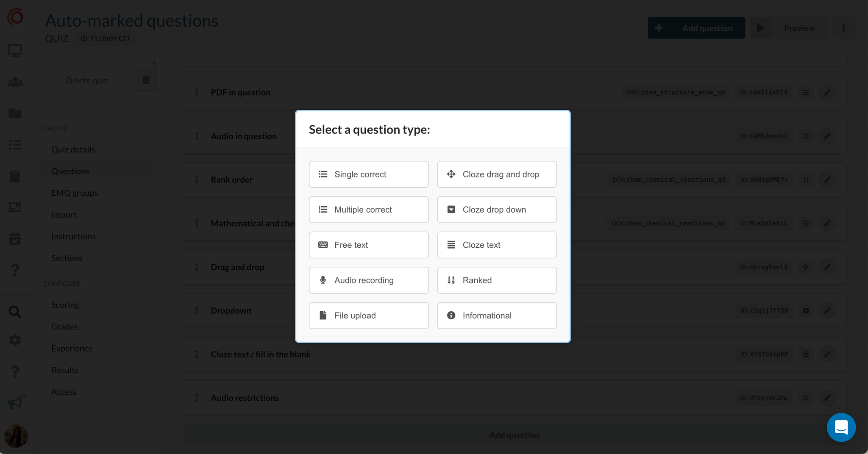The height and width of the screenshot is (454, 868).
Task: Pick the Ranked question type
Action: coord(496,280)
